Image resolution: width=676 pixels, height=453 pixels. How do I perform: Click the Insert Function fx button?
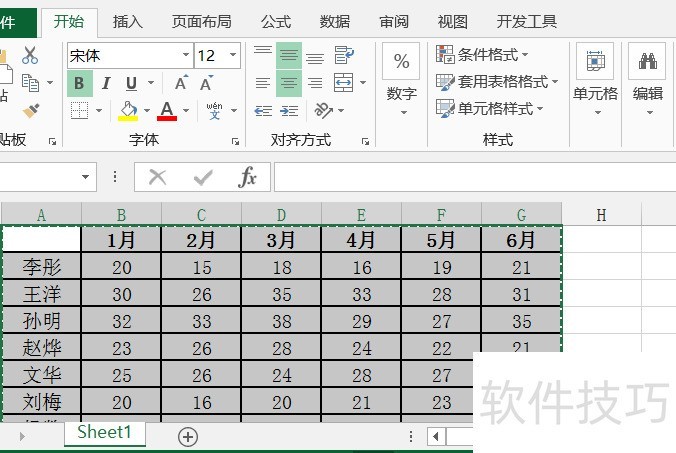coord(247,177)
